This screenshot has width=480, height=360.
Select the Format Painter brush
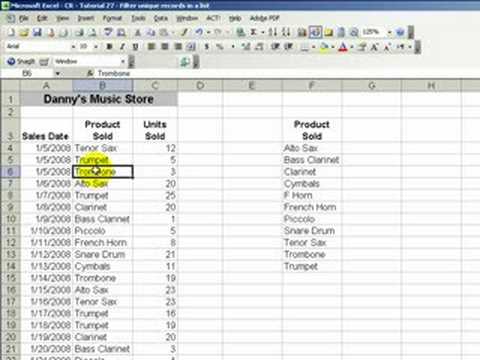pyautogui.click(x=184, y=32)
